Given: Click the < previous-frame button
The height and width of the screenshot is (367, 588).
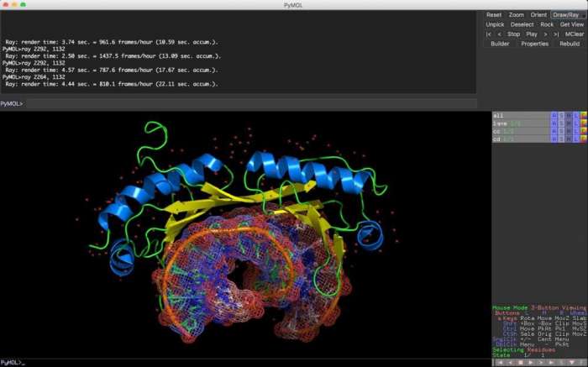Looking at the screenshot, I should (x=499, y=34).
